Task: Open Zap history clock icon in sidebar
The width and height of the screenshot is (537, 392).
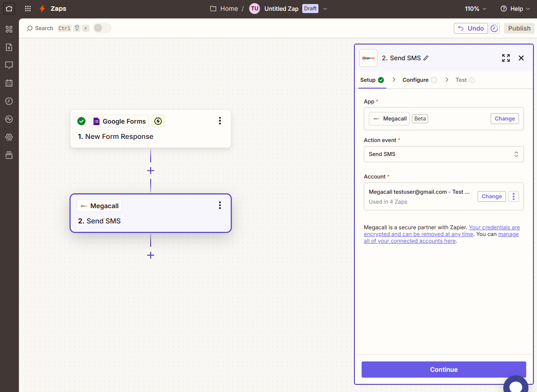Action: [x=9, y=101]
